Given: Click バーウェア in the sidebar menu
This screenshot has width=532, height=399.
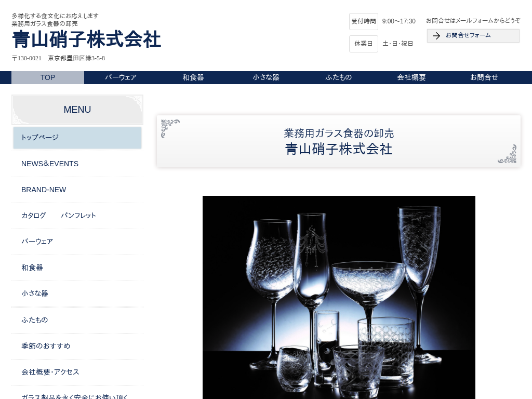Looking at the screenshot, I should pos(37,242).
